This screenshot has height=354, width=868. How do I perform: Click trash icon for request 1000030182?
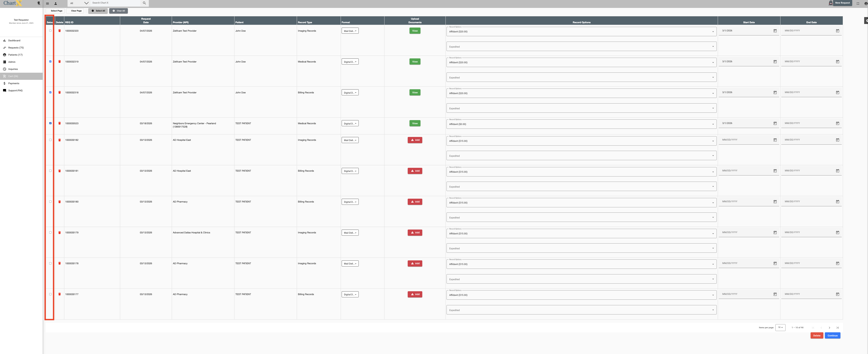pos(60,140)
